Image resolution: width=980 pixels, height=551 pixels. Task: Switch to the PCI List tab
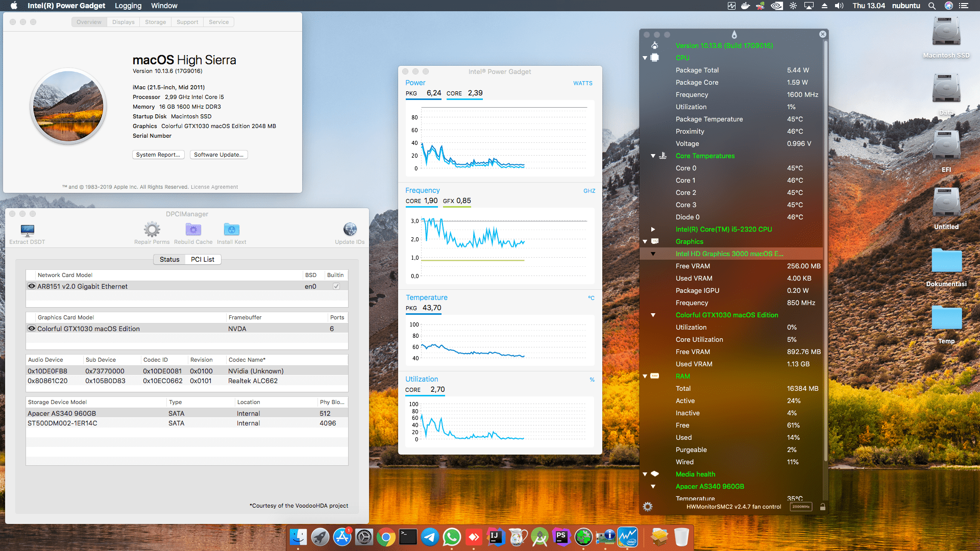click(202, 259)
